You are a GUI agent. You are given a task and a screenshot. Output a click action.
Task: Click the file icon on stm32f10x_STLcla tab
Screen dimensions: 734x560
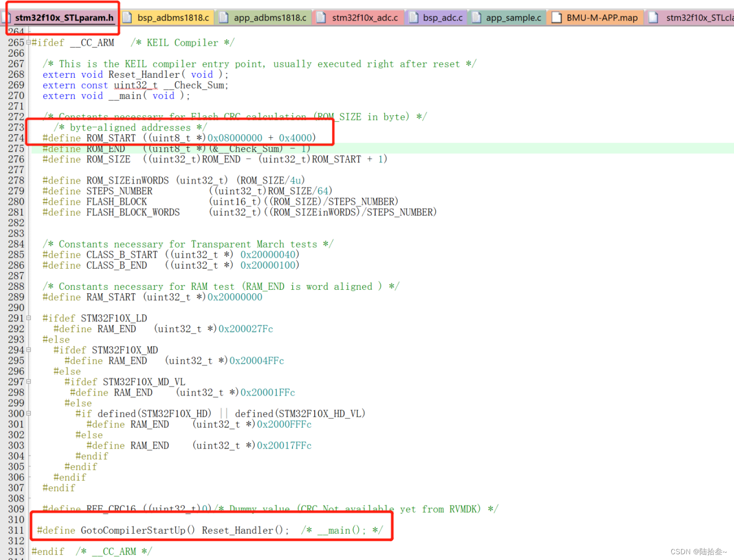[x=653, y=17]
